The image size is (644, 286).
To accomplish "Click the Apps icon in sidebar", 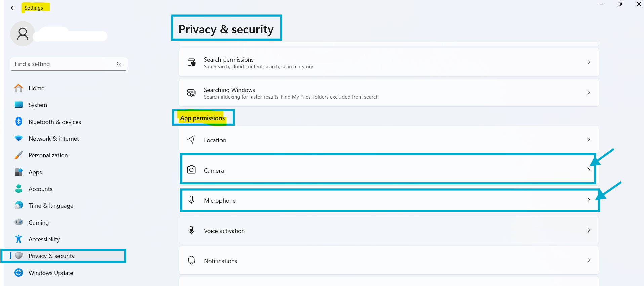I will pyautogui.click(x=19, y=172).
